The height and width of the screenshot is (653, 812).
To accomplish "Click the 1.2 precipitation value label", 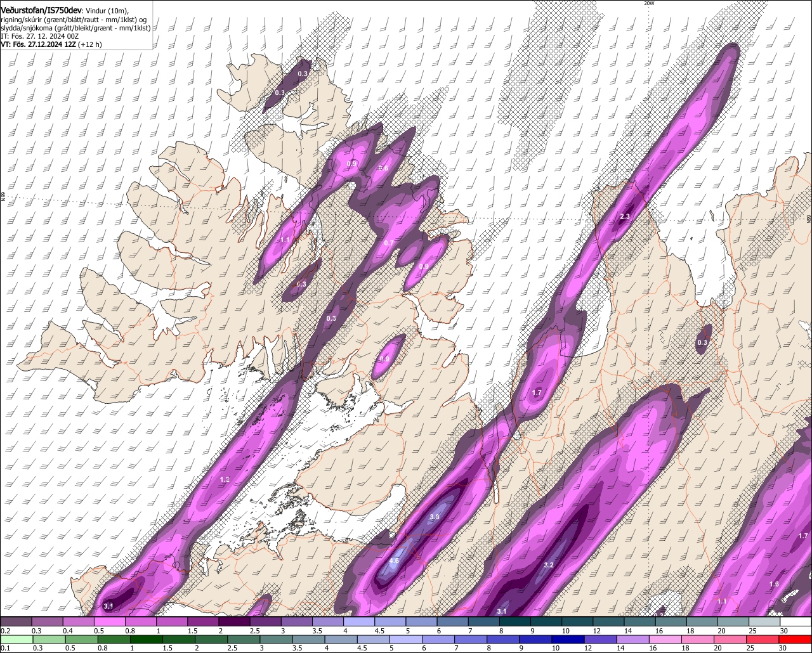I will click(x=224, y=480).
